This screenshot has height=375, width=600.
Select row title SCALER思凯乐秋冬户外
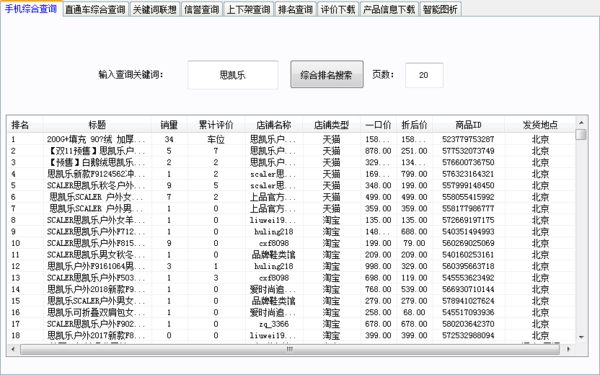96,186
